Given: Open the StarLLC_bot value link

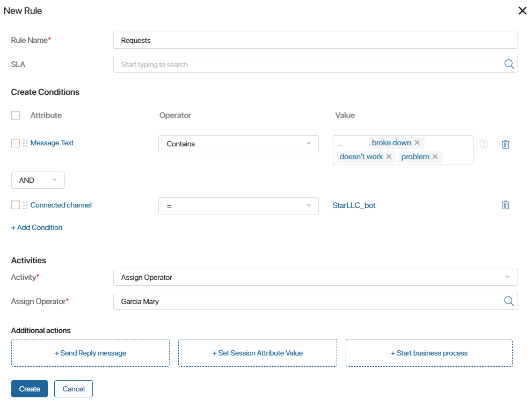Looking at the screenshot, I should click(354, 205).
